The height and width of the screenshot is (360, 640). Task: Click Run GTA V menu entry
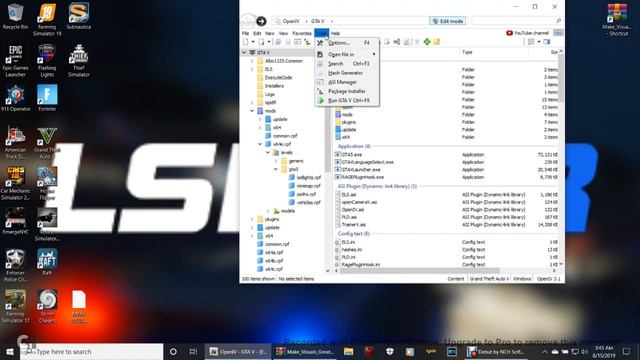[x=347, y=100]
